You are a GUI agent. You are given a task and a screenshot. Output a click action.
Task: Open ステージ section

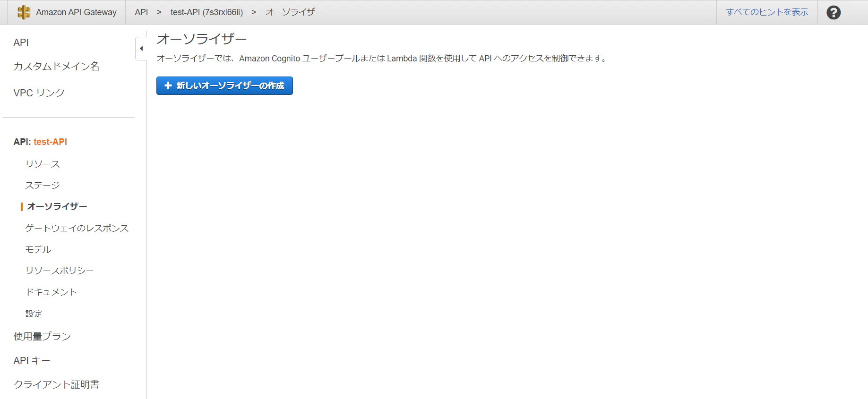[x=43, y=185]
